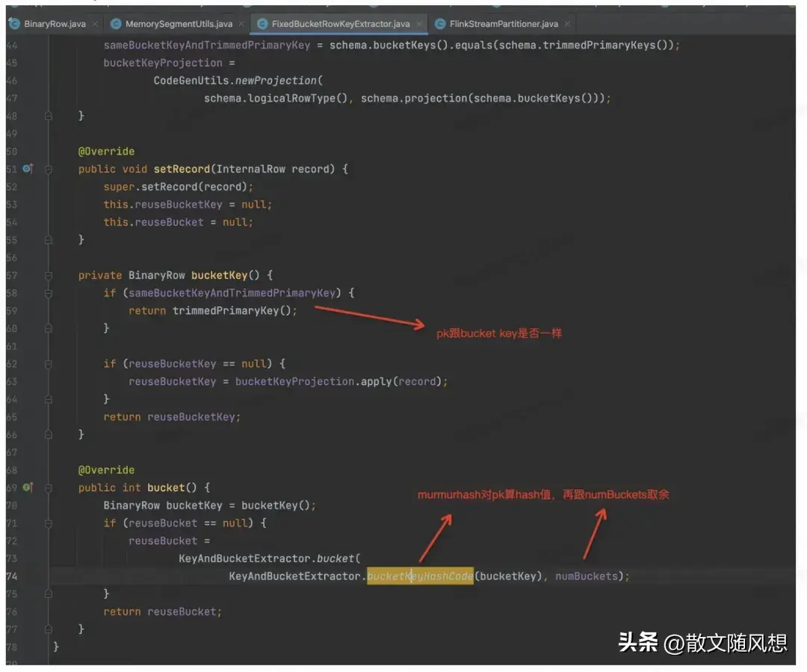
Task: Click line number 74 in the gutter
Action: pyautogui.click(x=12, y=576)
